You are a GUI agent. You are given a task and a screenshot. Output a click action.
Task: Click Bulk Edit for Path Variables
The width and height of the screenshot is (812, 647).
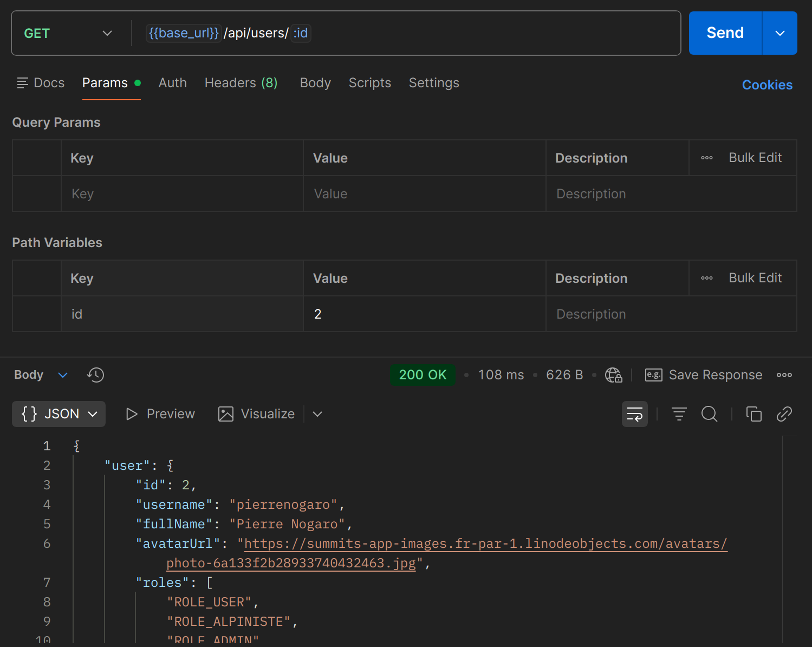click(755, 278)
